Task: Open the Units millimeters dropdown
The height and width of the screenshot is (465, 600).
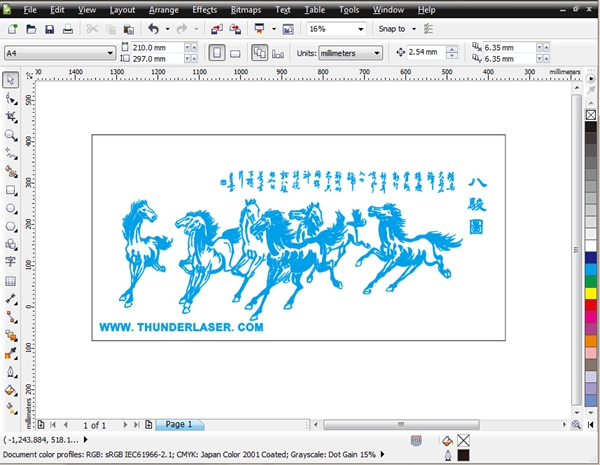Action: tap(377, 53)
